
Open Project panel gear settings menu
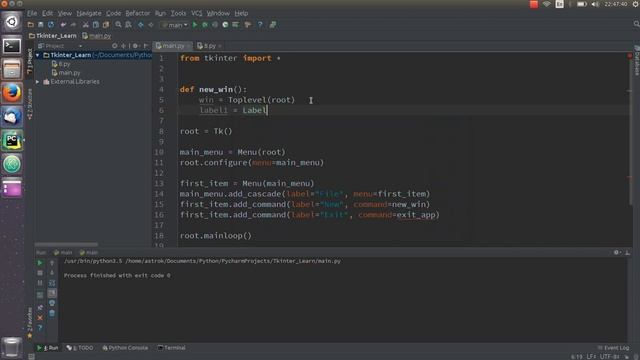pos(135,46)
